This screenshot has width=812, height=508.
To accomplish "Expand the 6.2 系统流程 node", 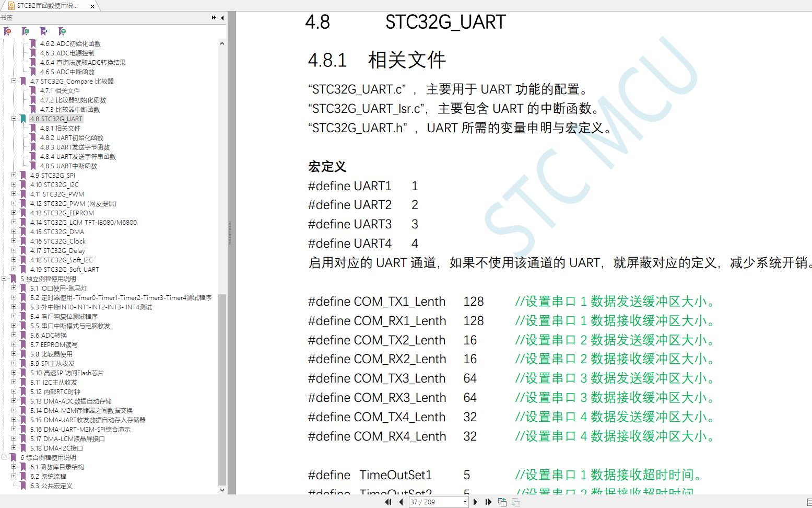I will pos(14,476).
